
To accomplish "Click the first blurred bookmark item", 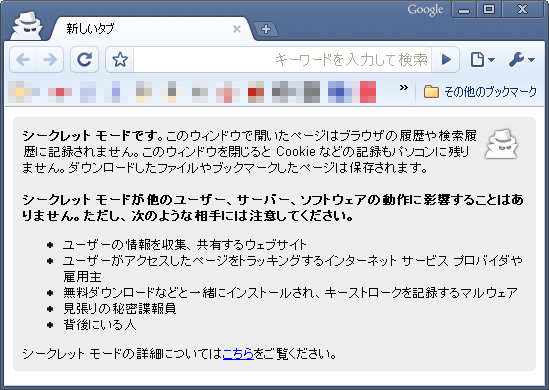I will [x=23, y=92].
